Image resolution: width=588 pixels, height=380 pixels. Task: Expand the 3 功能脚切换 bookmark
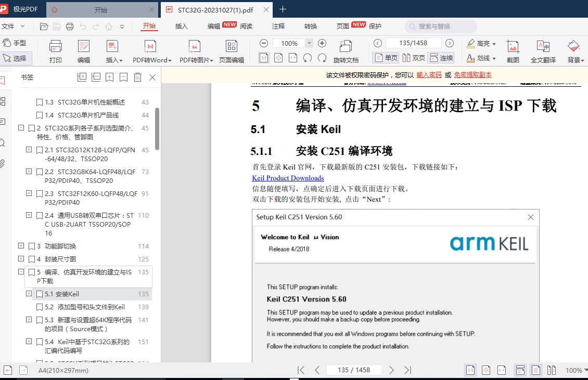[x=21, y=246]
